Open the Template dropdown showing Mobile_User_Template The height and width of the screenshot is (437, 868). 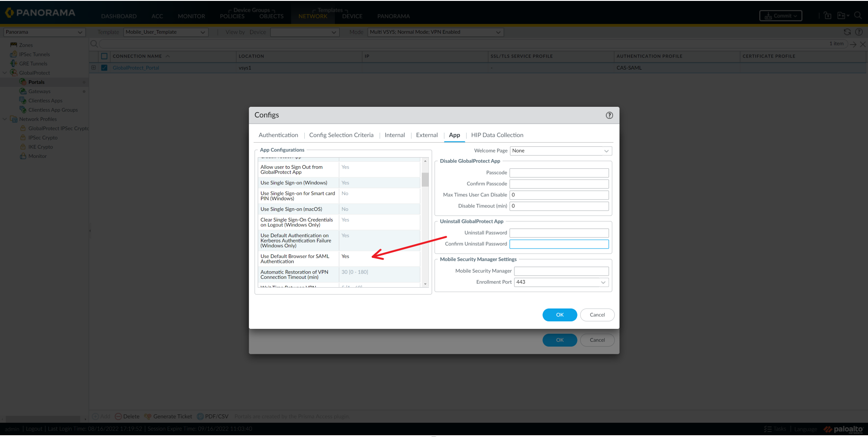point(166,32)
